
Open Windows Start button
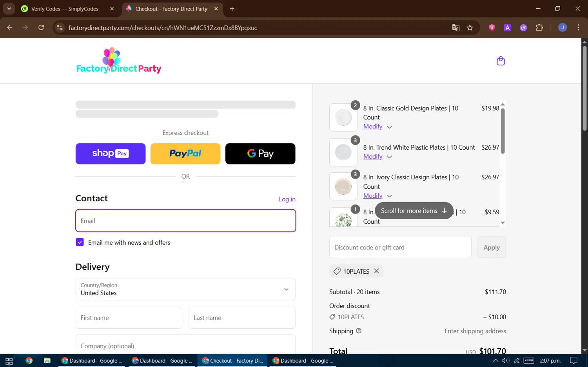(9, 361)
